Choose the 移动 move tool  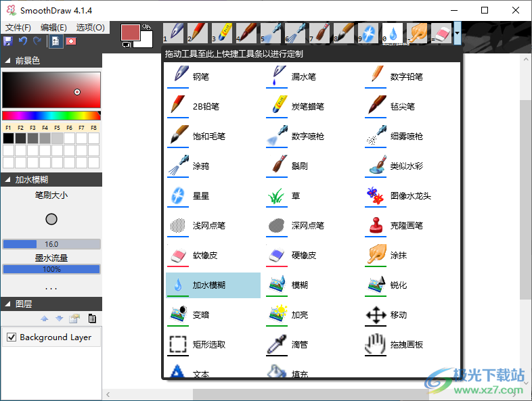tap(411, 315)
